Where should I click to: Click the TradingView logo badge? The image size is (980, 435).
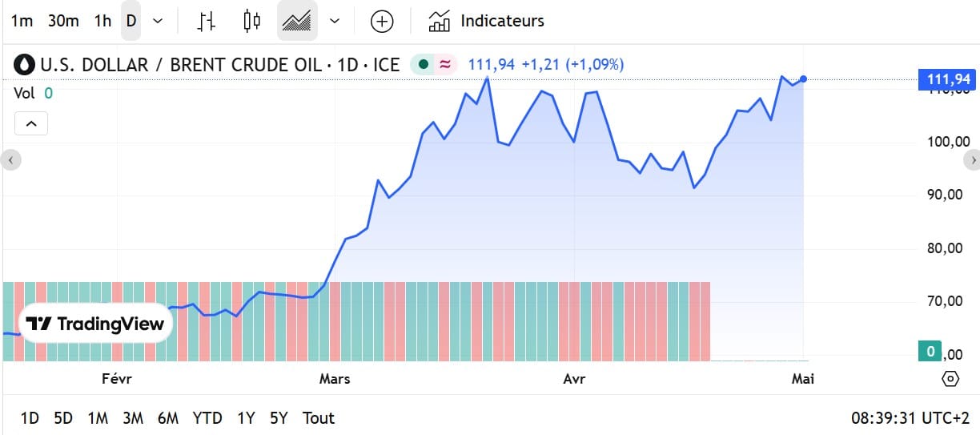tap(95, 324)
